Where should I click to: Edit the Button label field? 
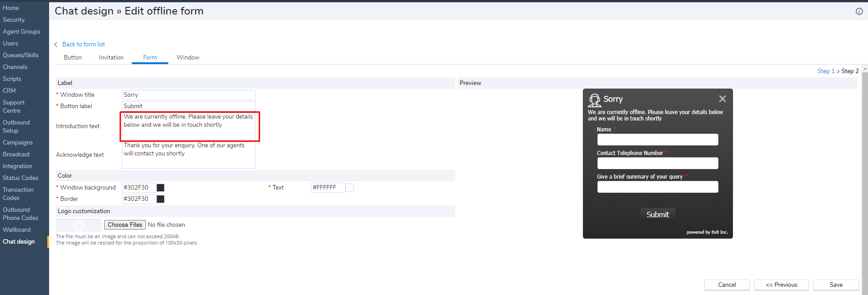click(x=189, y=106)
